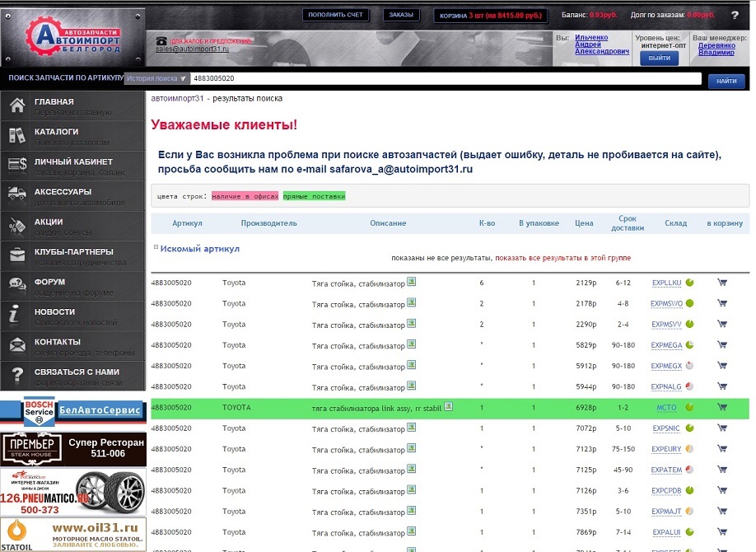View photo icon for the 2178р part
756x552 pixels.
tap(411, 302)
